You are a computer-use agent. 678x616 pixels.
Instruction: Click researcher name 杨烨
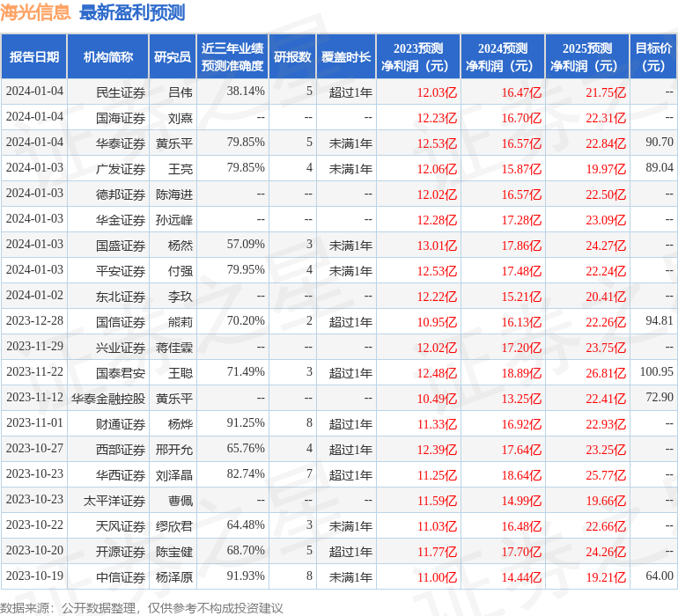click(x=181, y=423)
